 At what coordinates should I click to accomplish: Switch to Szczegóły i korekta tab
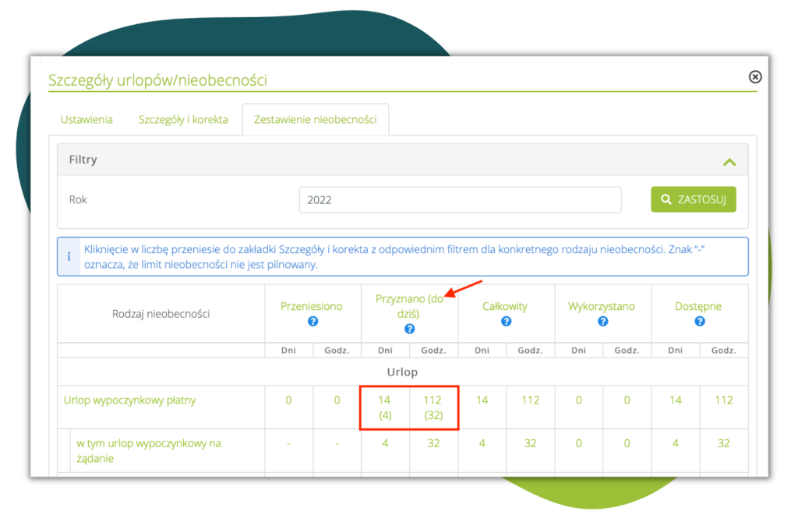pyautogui.click(x=183, y=120)
